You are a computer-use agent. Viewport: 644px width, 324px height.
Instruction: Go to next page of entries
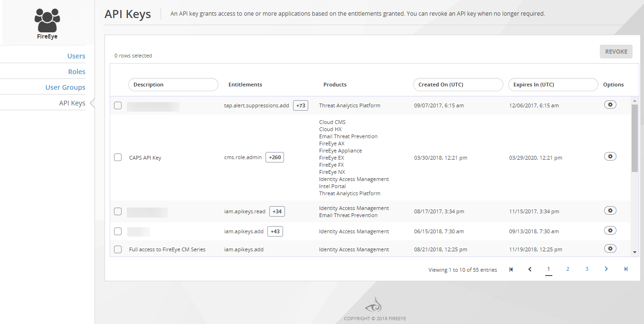tap(606, 269)
